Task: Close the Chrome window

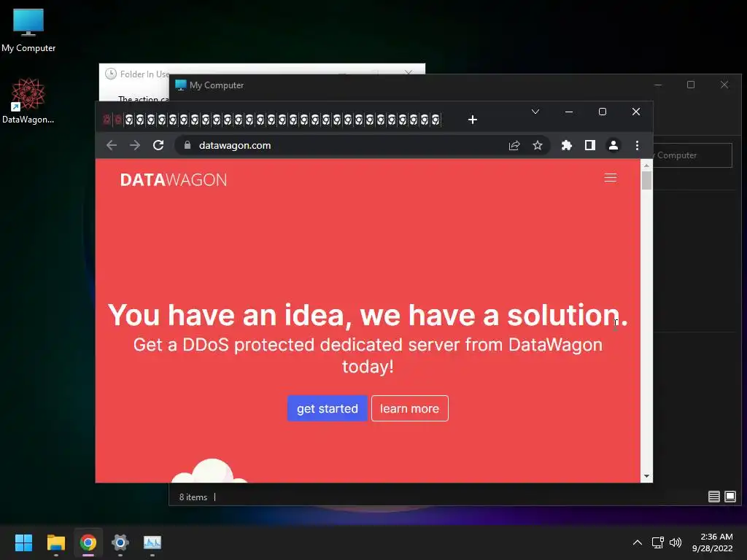Action: [x=636, y=112]
